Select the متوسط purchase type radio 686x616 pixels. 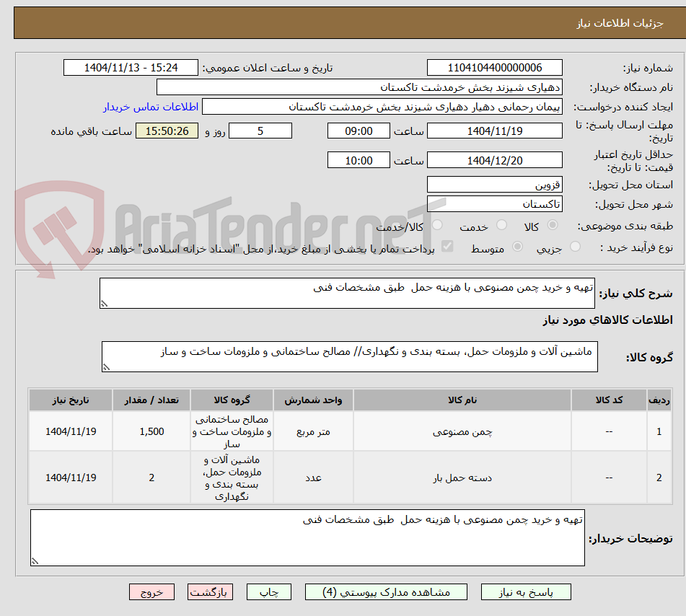517,247
